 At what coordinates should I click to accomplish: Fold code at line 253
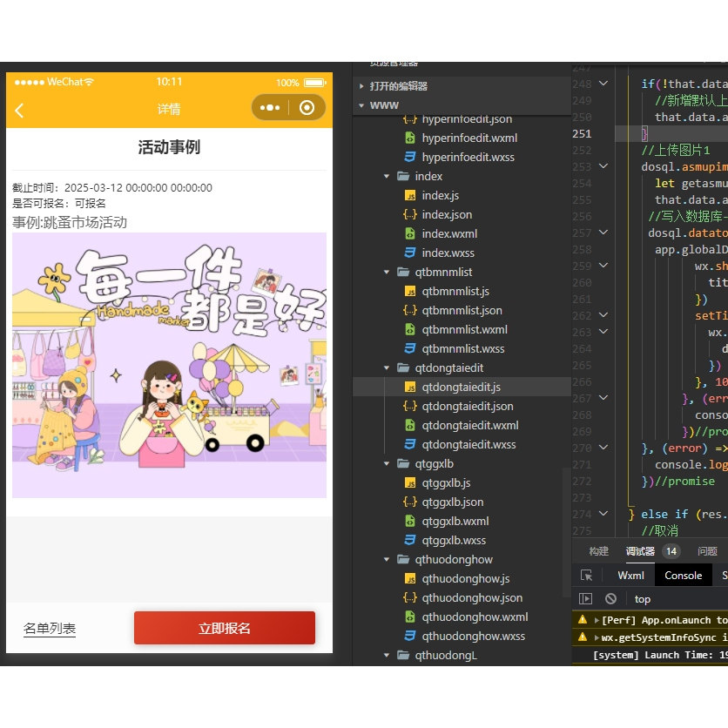pyautogui.click(x=603, y=166)
